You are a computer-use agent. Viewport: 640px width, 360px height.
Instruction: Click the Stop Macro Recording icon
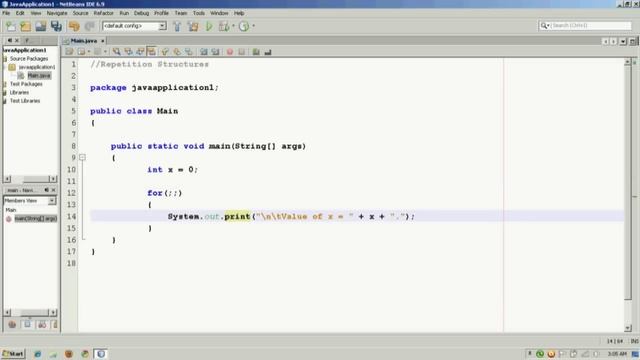242,52
